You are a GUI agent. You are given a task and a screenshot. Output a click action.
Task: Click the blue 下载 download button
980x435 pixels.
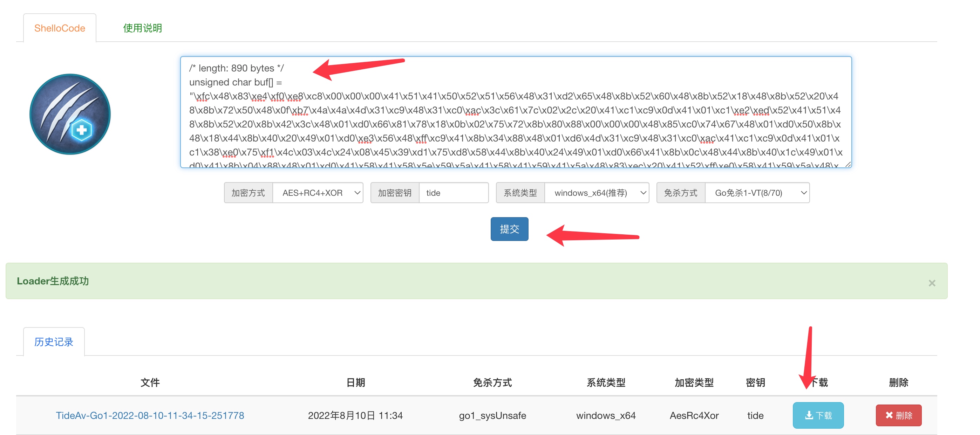(x=818, y=415)
